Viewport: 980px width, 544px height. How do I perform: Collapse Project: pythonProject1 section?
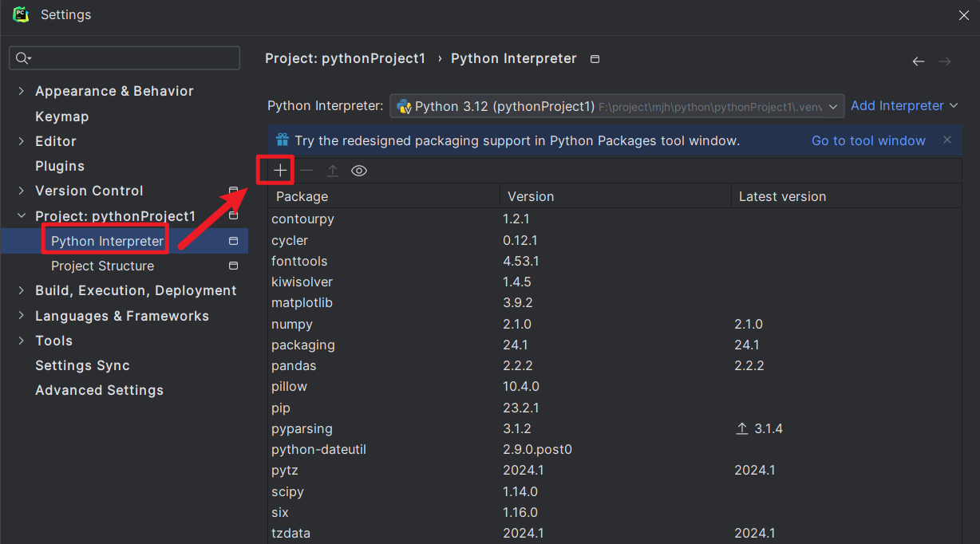(21, 216)
